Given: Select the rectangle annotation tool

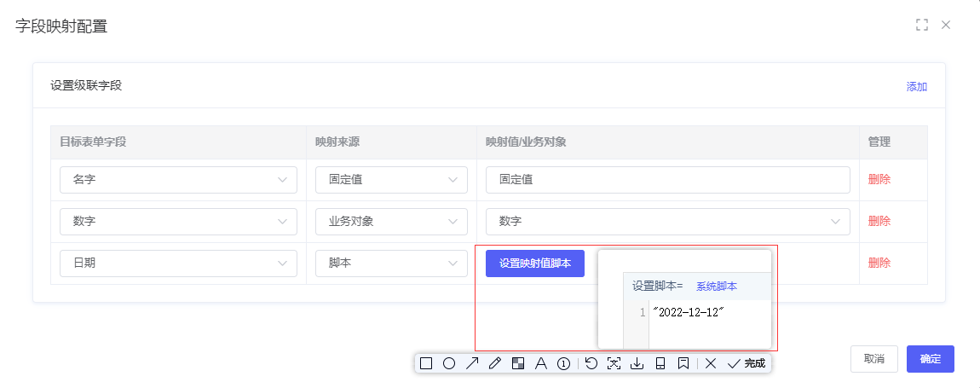Looking at the screenshot, I should point(426,363).
